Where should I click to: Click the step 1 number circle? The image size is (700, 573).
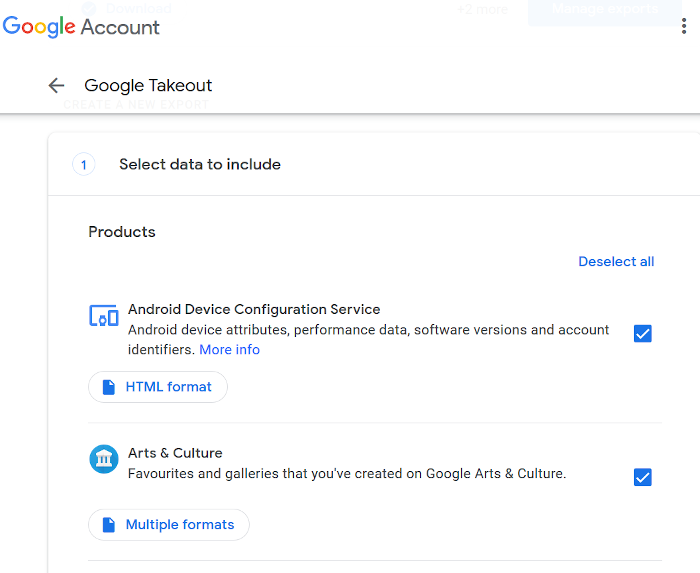click(x=84, y=165)
